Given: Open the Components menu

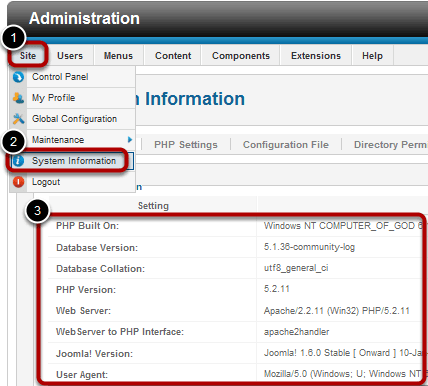Looking at the screenshot, I should coord(241,56).
